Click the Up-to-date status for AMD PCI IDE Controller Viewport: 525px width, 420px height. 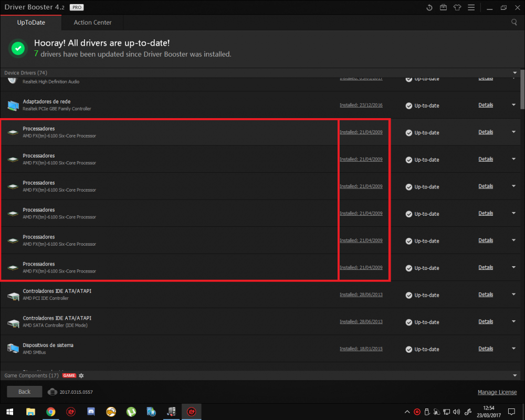pyautogui.click(x=422, y=295)
